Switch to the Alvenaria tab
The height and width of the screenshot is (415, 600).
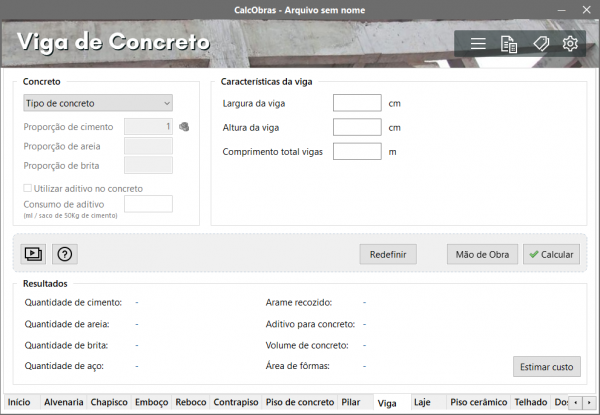(x=64, y=402)
